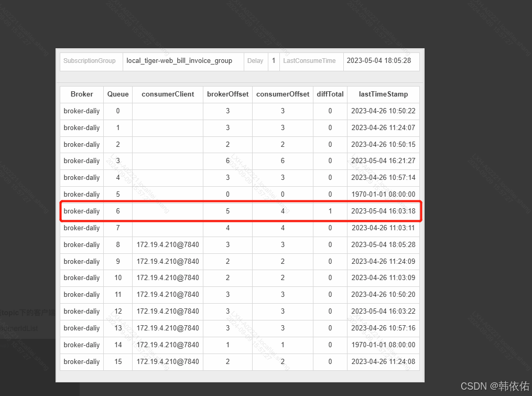Click queue number 13 cell
Screen dimensions: 532x396
pyautogui.click(x=118, y=328)
